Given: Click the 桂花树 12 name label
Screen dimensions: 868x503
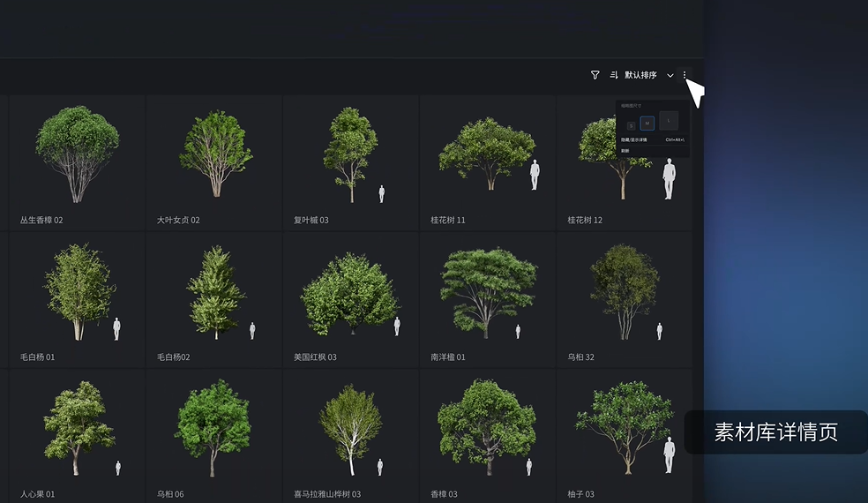Looking at the screenshot, I should [585, 220].
